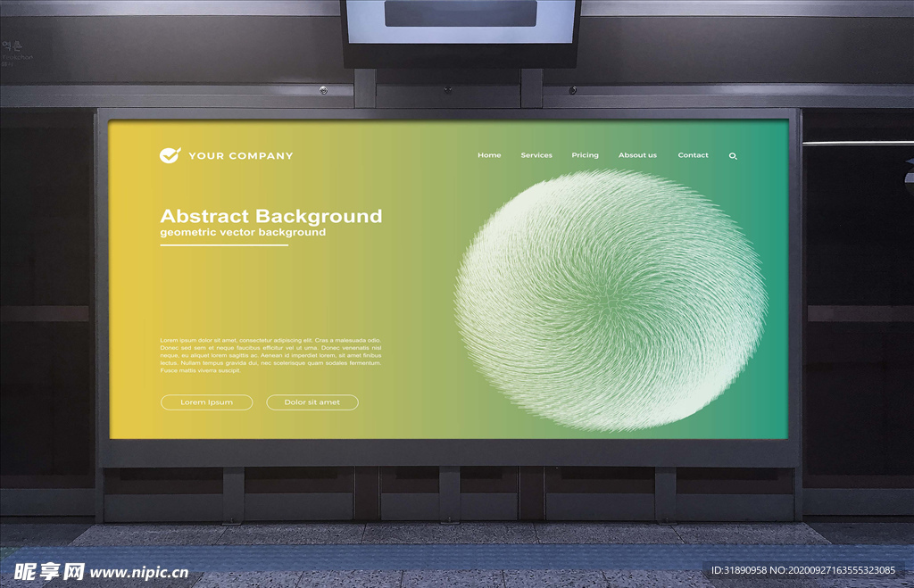Image resolution: width=914 pixels, height=588 pixels.
Task: Open the About us page
Action: (x=637, y=155)
